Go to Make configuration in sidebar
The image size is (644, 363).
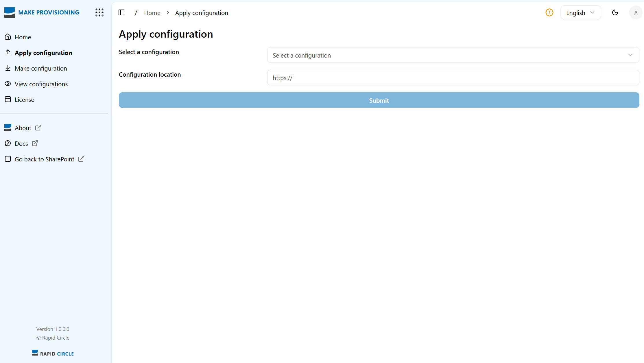tap(41, 68)
